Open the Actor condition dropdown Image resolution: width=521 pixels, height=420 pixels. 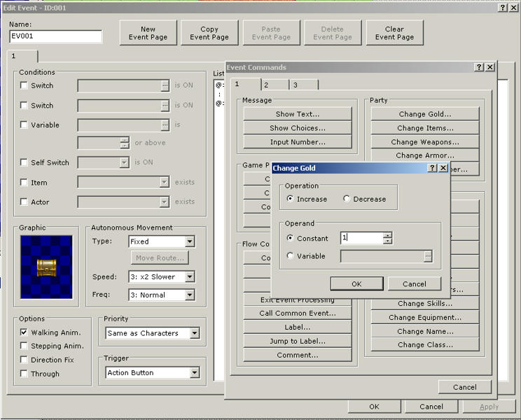[164, 202]
